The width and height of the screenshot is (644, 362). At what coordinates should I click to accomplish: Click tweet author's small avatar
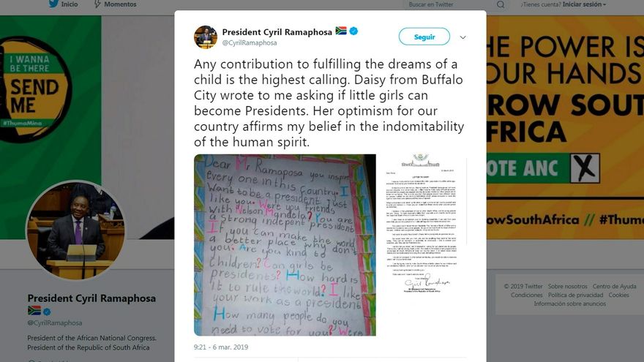tap(206, 37)
